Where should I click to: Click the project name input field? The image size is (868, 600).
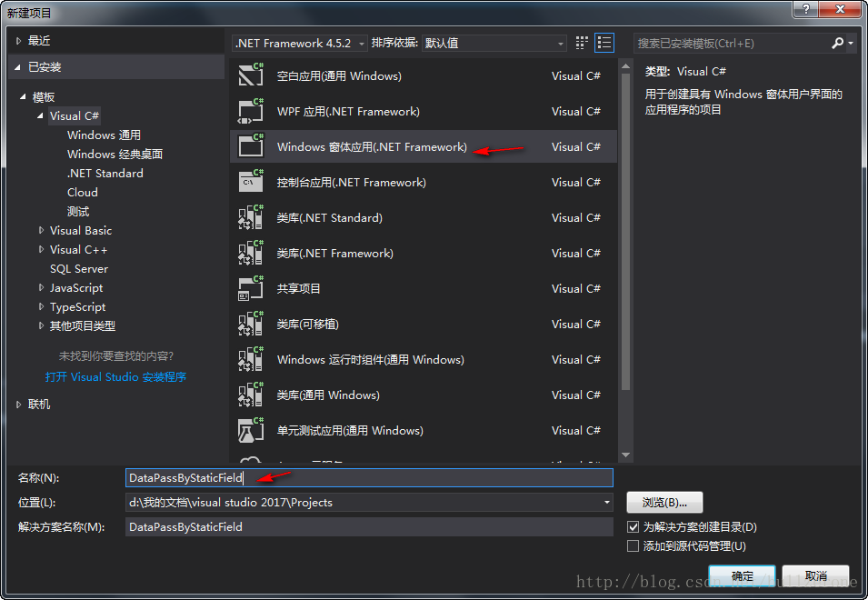[369, 477]
